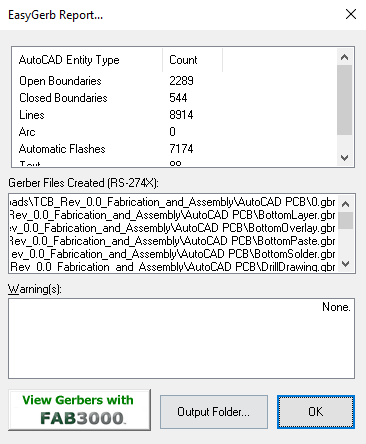Viewport: 366px width, 444px height.
Task: Select the Open Boundaries row
Action: [174, 81]
